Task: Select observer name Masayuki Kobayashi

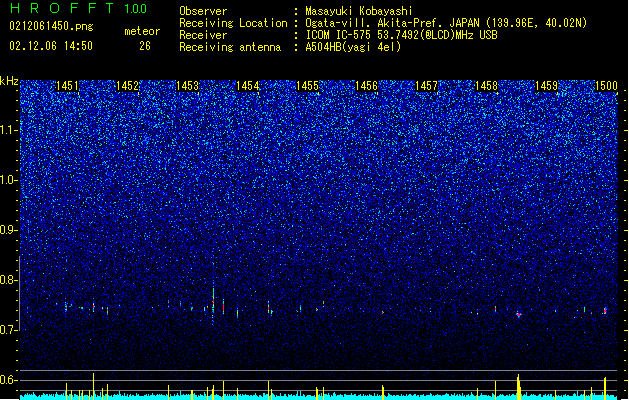Action: [x=359, y=11]
